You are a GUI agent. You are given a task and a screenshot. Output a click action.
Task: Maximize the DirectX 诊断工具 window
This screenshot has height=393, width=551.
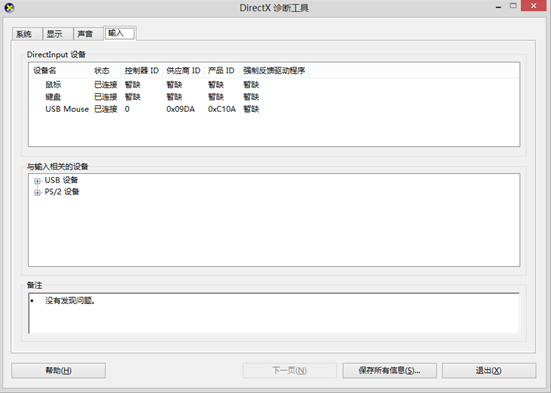(x=513, y=6)
